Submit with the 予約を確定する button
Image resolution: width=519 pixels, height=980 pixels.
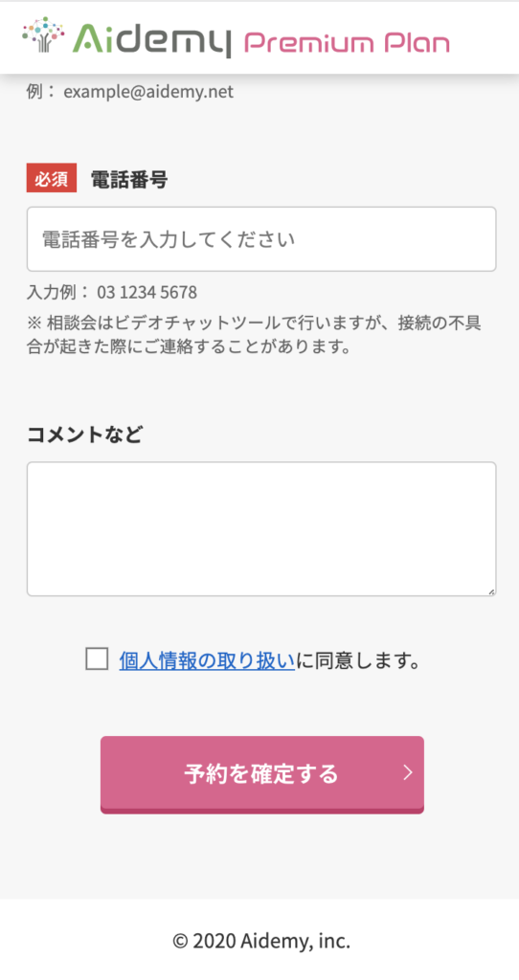[262, 774]
